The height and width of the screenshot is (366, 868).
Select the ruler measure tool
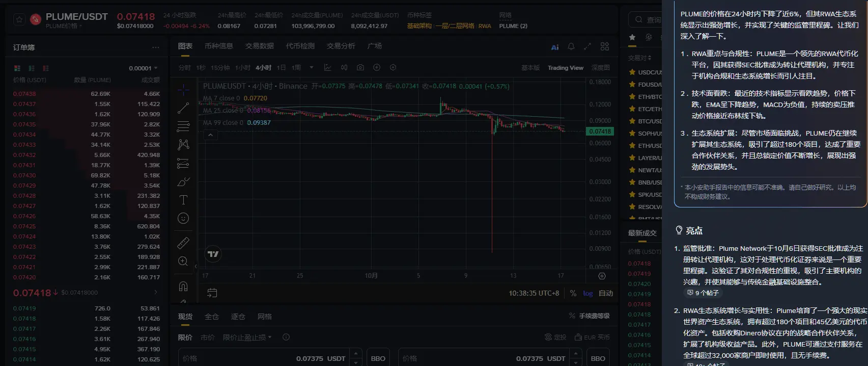pyautogui.click(x=183, y=243)
